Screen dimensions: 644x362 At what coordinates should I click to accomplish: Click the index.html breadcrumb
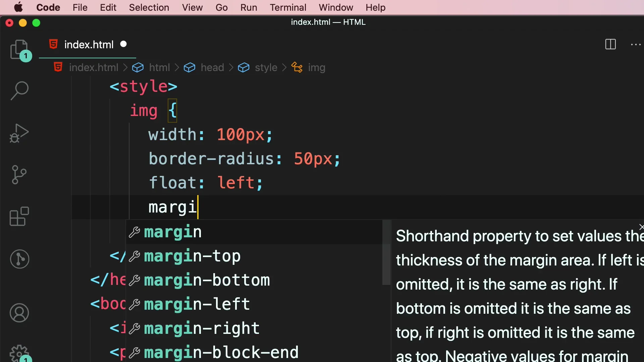point(86,67)
